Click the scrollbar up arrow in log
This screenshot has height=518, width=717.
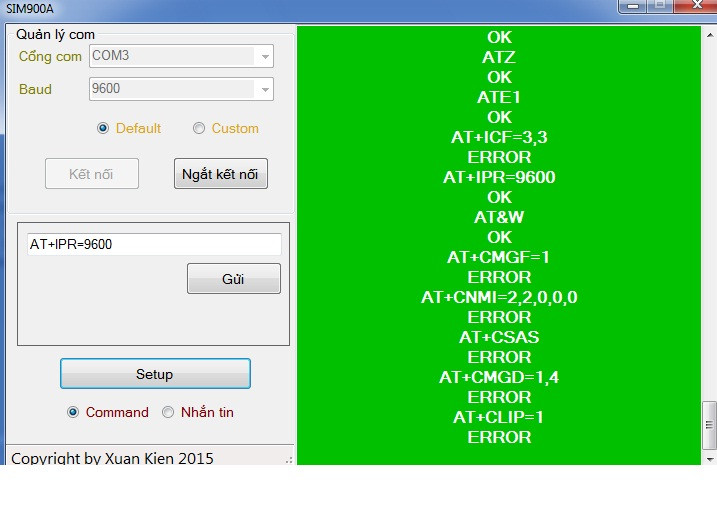[710, 34]
